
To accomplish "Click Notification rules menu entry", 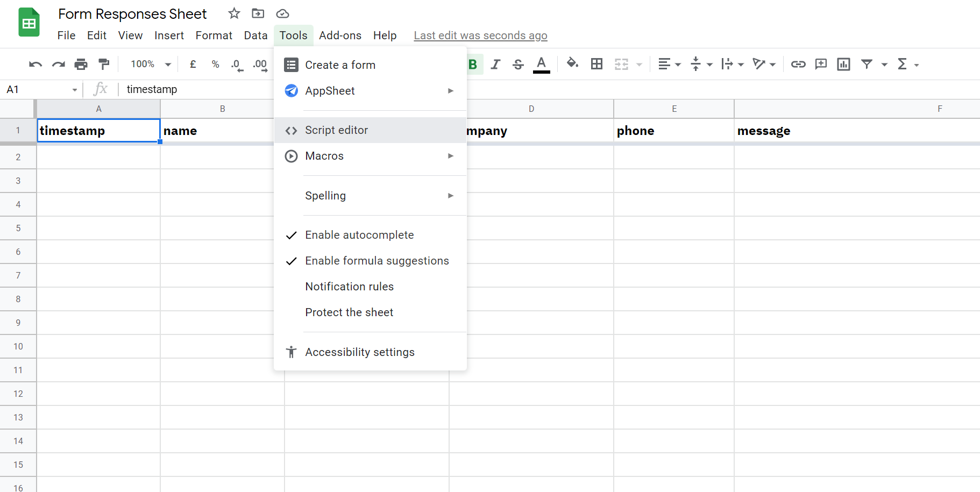I will coord(349,286).
